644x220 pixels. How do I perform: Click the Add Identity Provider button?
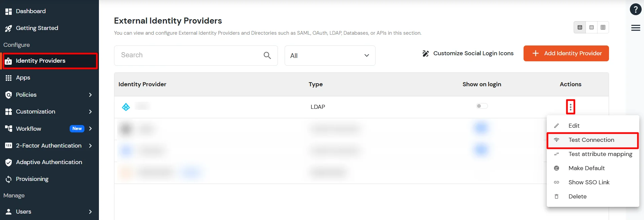[x=566, y=53]
